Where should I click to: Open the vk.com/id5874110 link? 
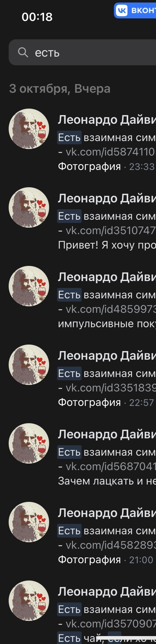click(x=111, y=152)
